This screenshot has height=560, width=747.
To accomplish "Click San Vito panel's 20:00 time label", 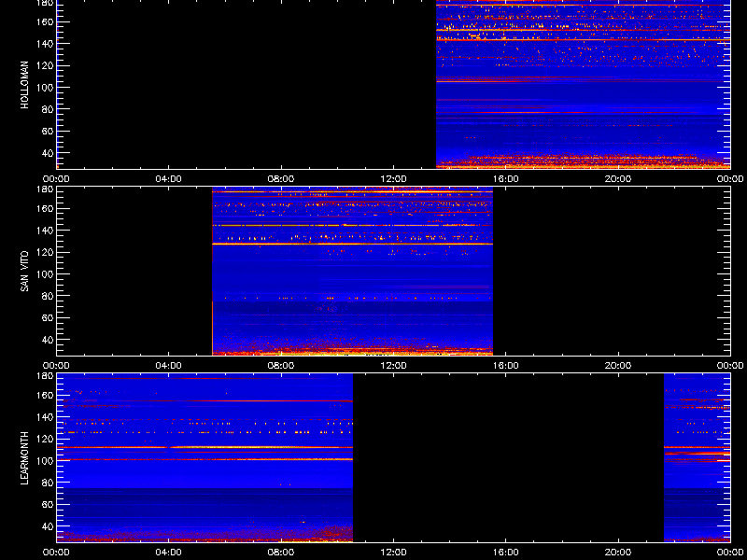I will [618, 366].
